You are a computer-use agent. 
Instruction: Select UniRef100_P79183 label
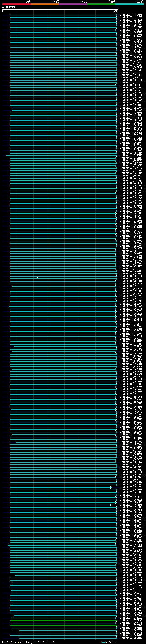[131, 118]
